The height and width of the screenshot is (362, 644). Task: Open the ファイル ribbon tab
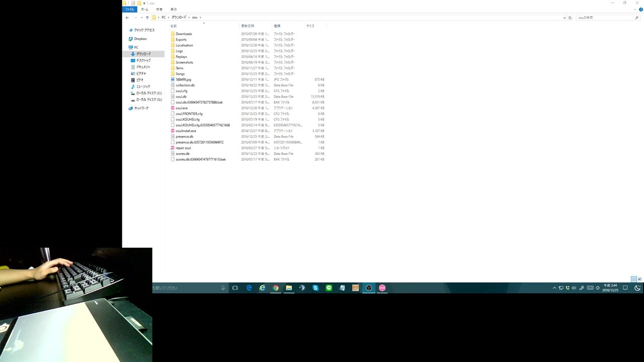(x=130, y=10)
